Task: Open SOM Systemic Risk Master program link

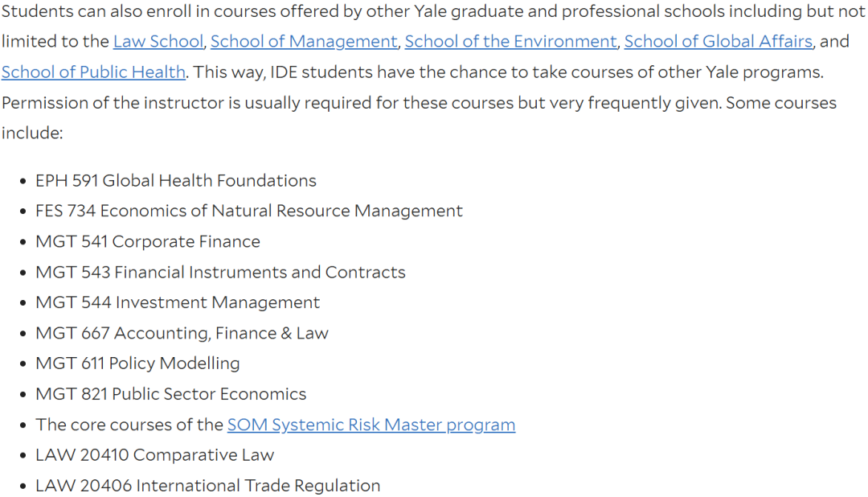Action: tap(371, 425)
